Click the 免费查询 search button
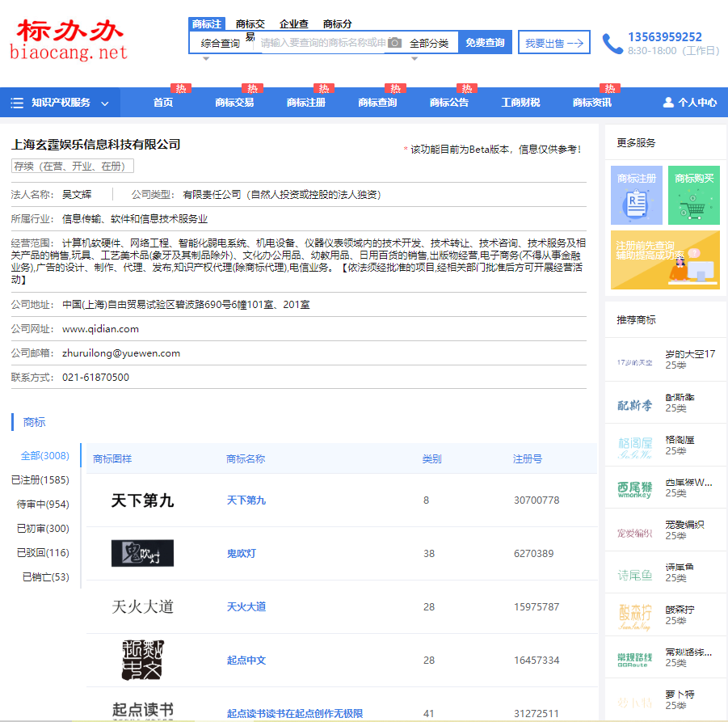 [x=485, y=42]
